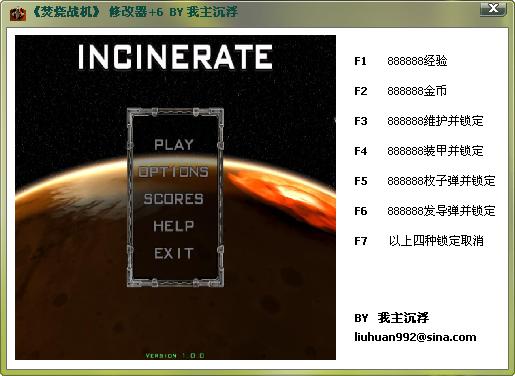The width and height of the screenshot is (515, 376).
Task: Open SCORES in the game menu
Action: pos(174,199)
